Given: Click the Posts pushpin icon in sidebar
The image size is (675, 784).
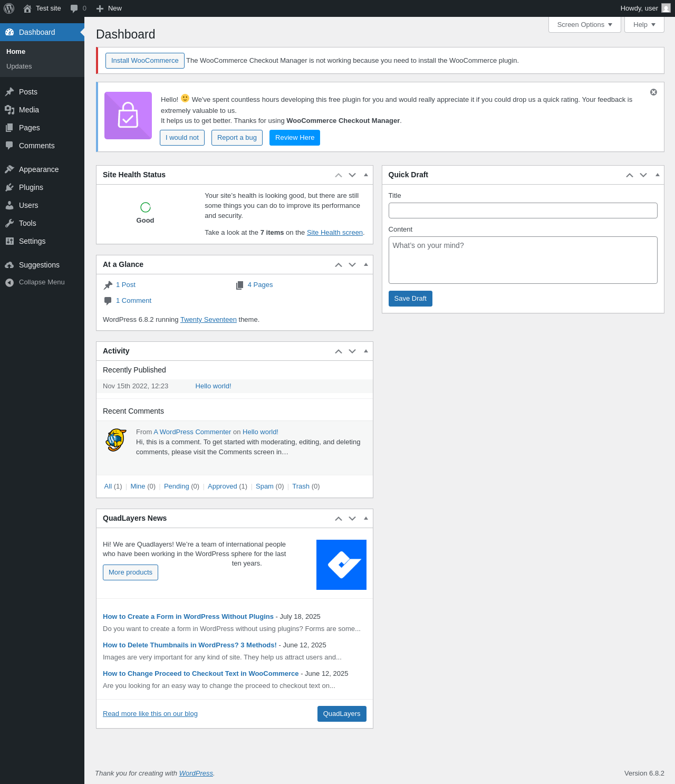Looking at the screenshot, I should click(9, 92).
